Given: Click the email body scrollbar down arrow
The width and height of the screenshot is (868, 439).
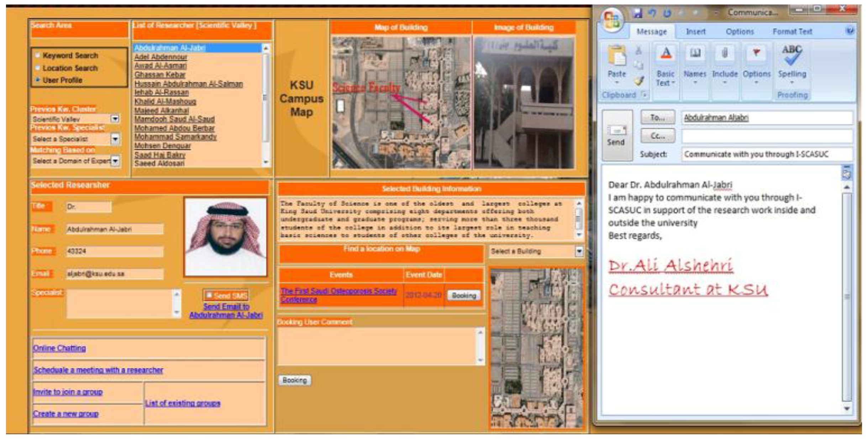Looking at the screenshot, I should click(x=847, y=408).
